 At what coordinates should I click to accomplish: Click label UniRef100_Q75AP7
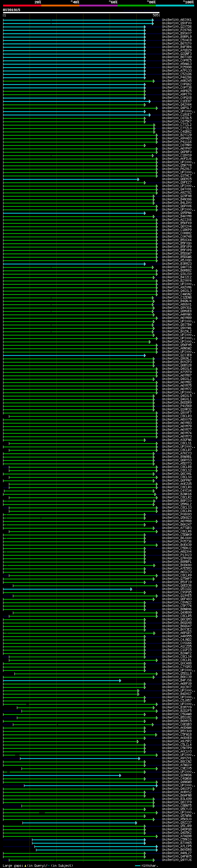[176, 579]
